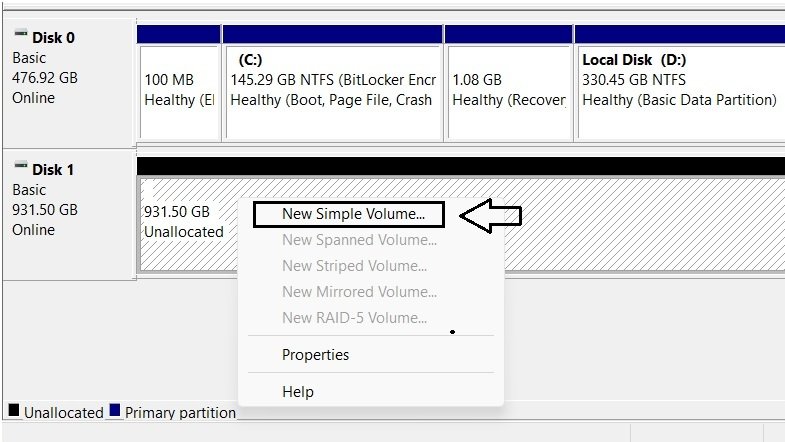The width and height of the screenshot is (785, 442).
Task: Click Healthy (Boot, Page File, Crash text
Action: tap(331, 100)
